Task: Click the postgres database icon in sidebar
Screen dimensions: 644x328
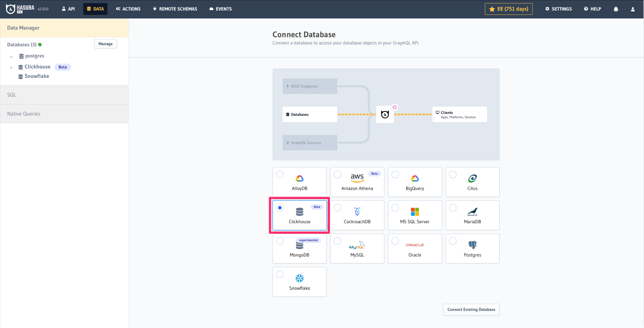Action: (21, 56)
